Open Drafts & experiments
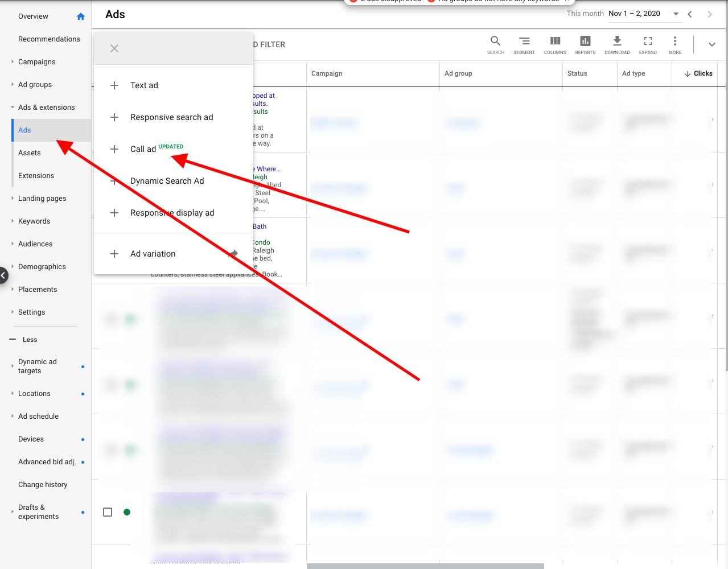The image size is (728, 569). pyautogui.click(x=38, y=512)
